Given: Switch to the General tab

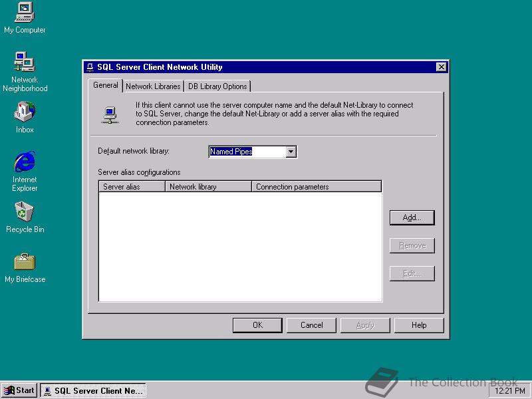Looking at the screenshot, I should [x=106, y=85].
